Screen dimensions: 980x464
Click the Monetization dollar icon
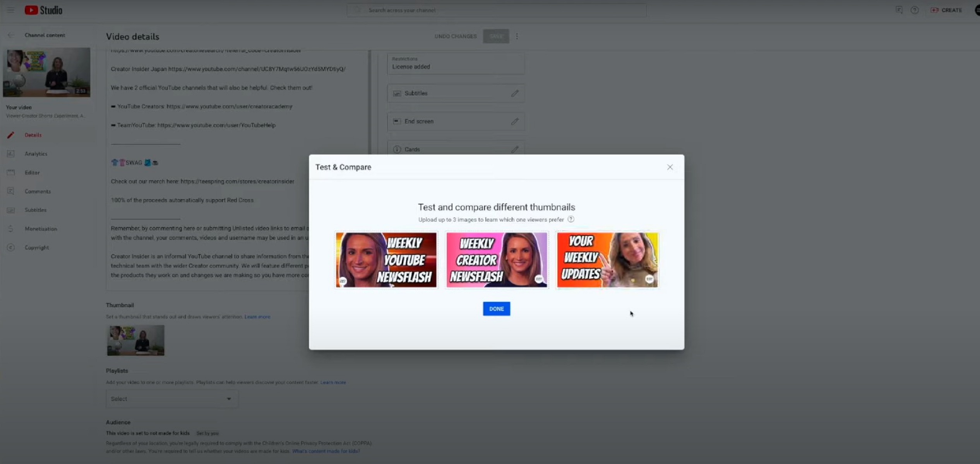click(10, 229)
